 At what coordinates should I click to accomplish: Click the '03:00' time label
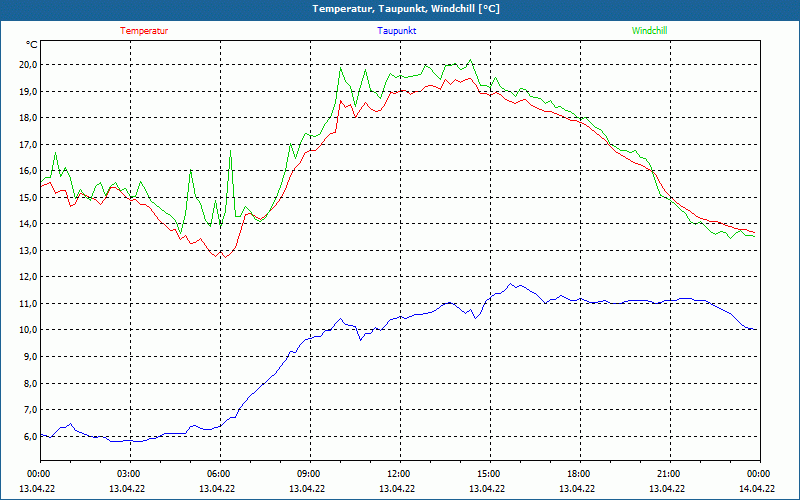point(131,474)
